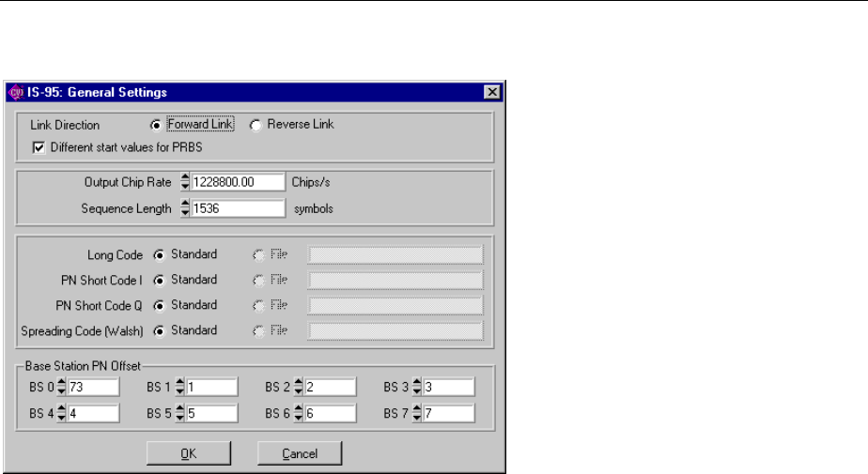
Task: Click the BS 2 spinner arrows
Action: 299,387
